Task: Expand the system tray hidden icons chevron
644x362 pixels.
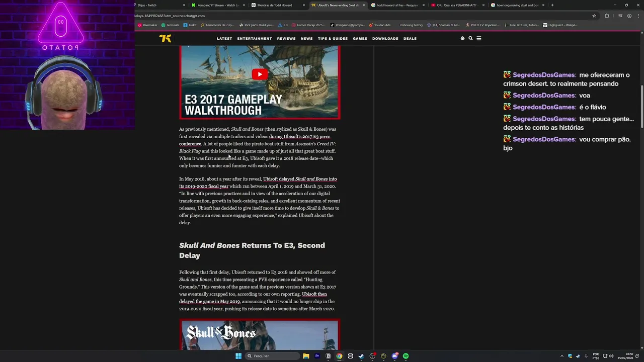Action: tap(562, 356)
